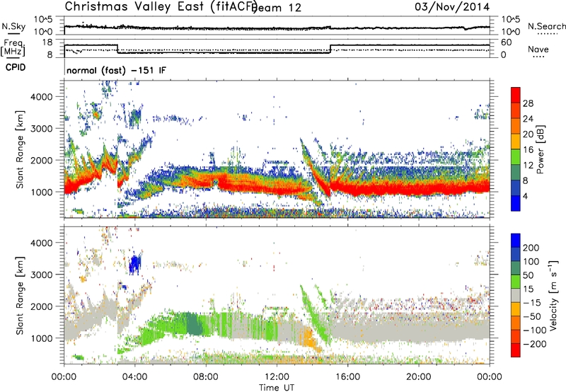Image resolution: width=566 pixels, height=392 pixels.
Task: Click 'normal (fast) -151 IF' mode text
Action: tap(116, 70)
